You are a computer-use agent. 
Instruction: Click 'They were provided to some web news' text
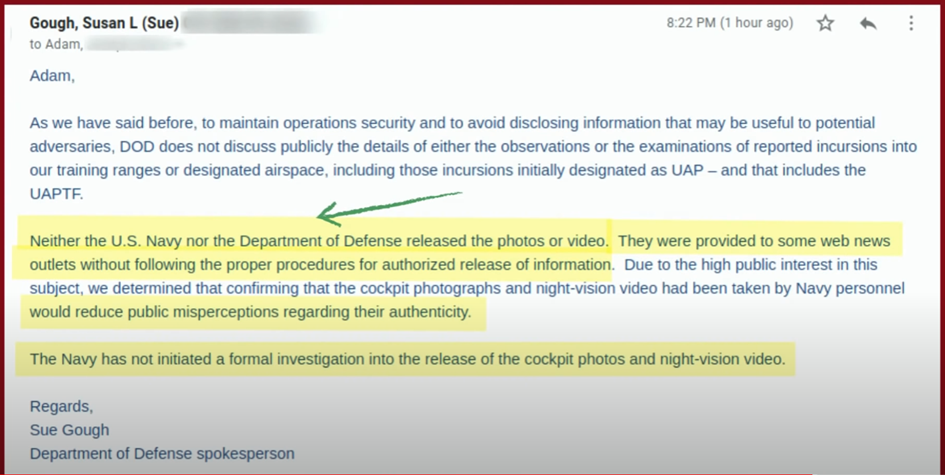(754, 241)
